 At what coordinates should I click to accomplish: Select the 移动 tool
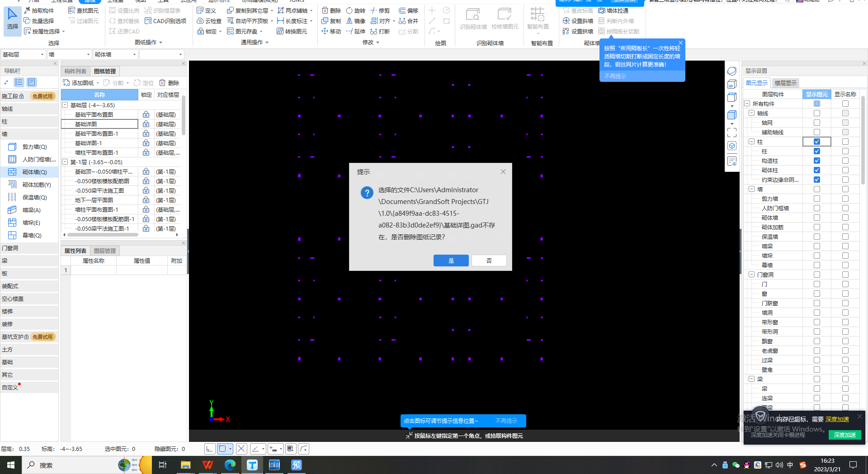[x=331, y=31]
